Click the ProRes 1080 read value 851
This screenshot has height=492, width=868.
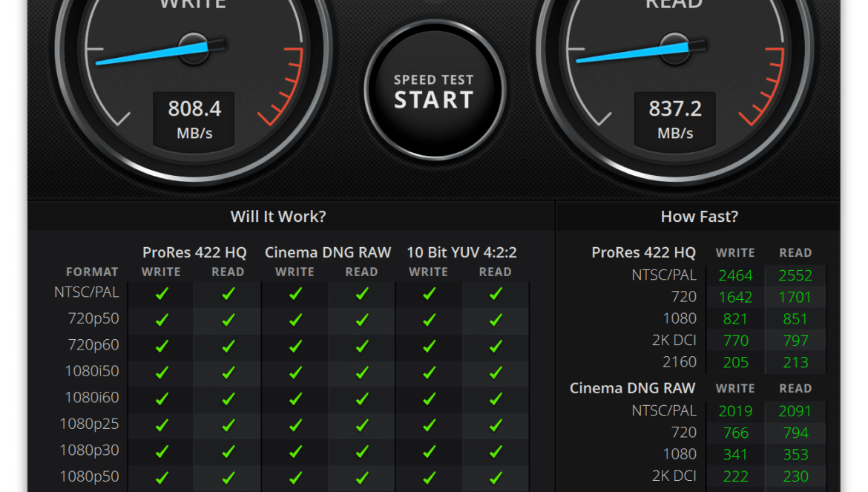pyautogui.click(x=795, y=319)
